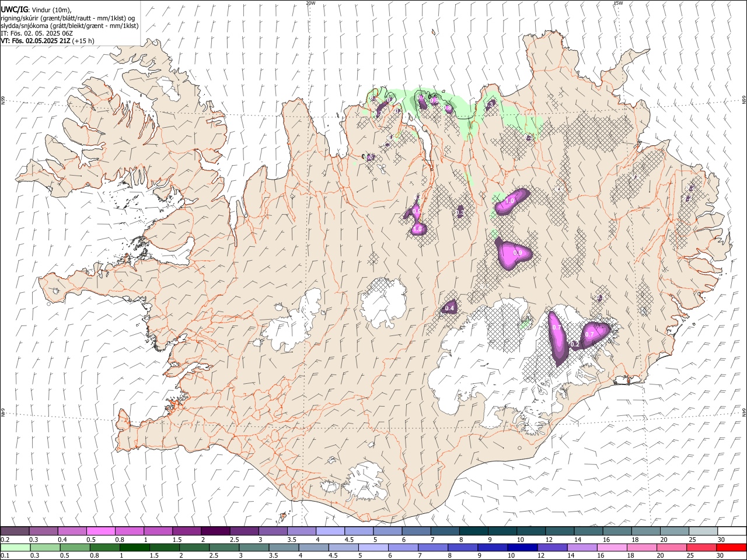Pick the lower scale pale green swatch starting at 0.1
Viewport: 747px width, 560px height.
click(15, 547)
